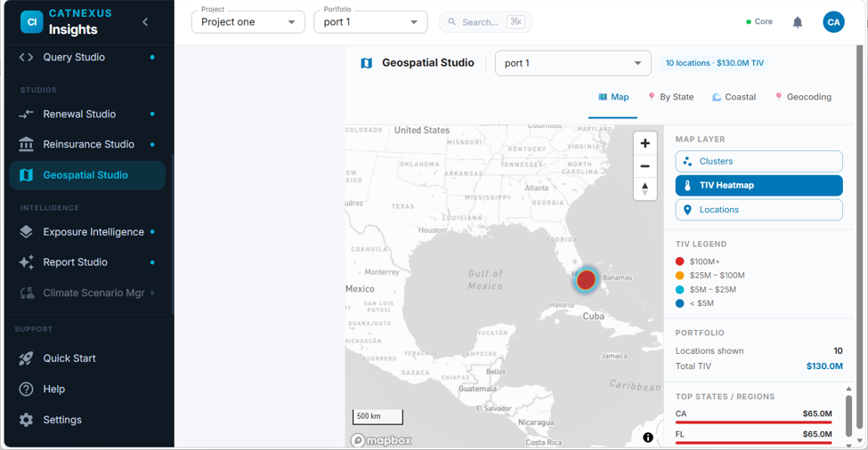Click the Quick Start rocket icon
Viewport: 868px width, 450px height.
point(26,358)
